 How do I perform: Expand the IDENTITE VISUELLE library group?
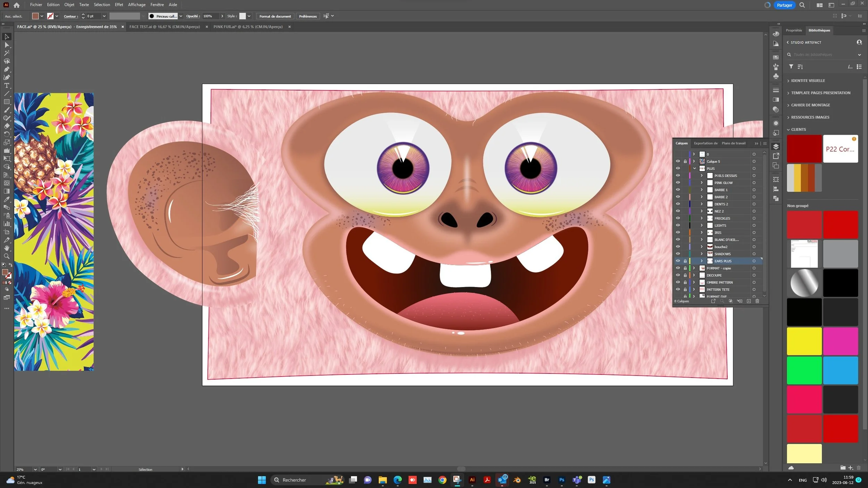(x=788, y=81)
